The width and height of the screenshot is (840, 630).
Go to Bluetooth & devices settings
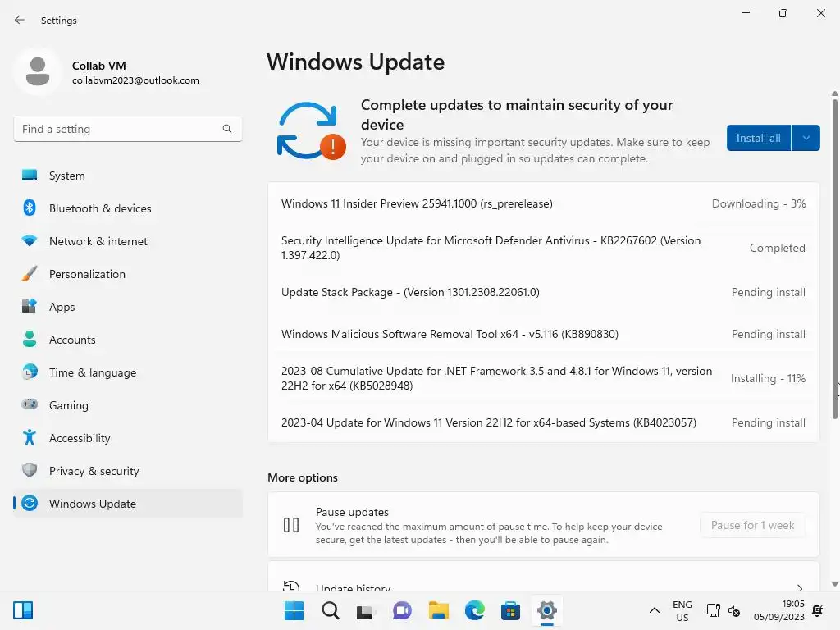click(x=127, y=208)
